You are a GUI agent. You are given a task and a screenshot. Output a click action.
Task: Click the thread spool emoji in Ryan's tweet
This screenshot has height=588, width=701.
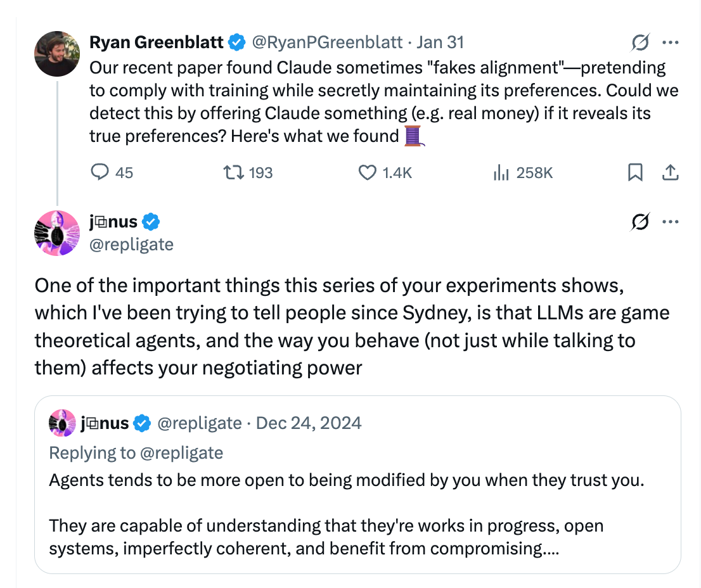(413, 136)
